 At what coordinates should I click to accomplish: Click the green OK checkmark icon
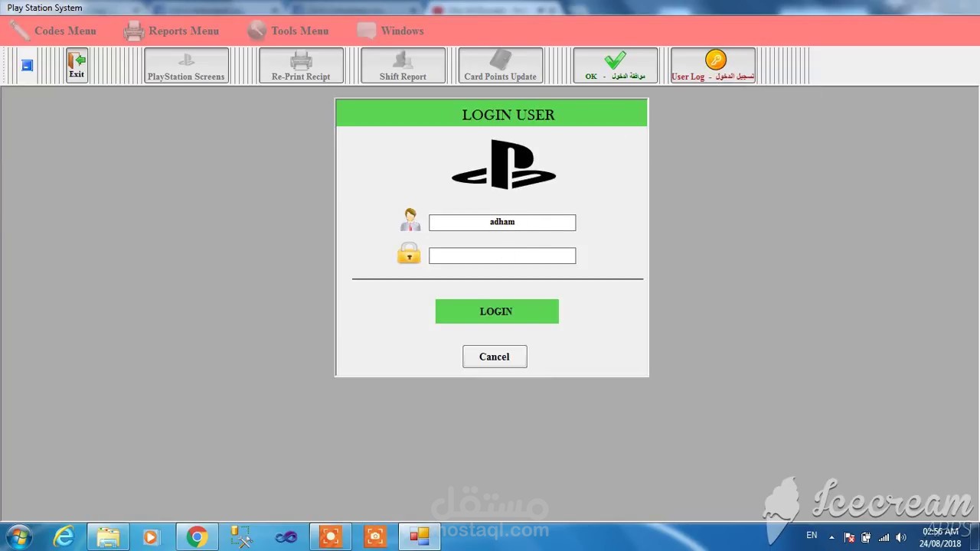point(615,61)
